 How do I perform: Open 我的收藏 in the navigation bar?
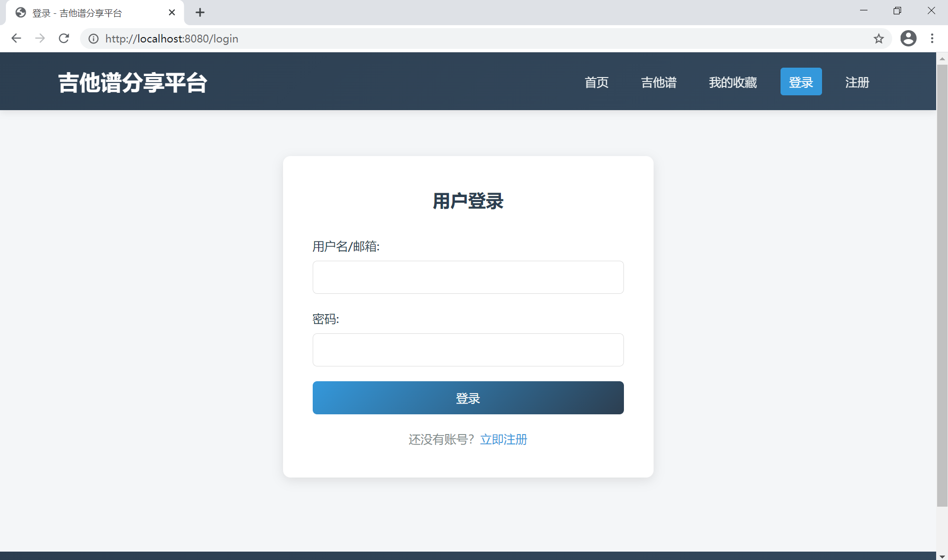pos(733,82)
